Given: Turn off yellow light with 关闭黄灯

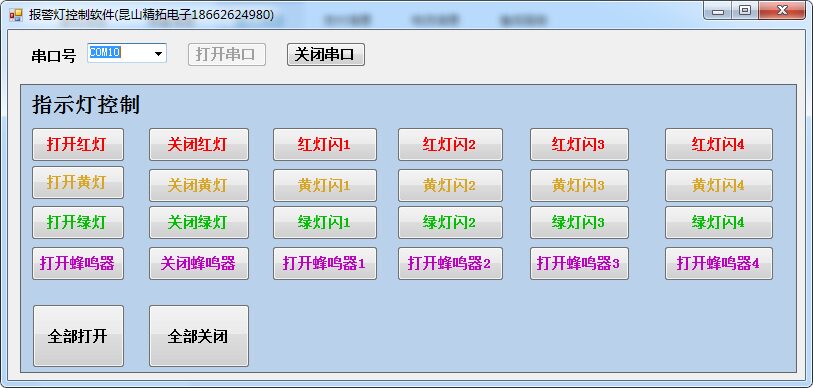Looking at the screenshot, I should coord(199,185).
